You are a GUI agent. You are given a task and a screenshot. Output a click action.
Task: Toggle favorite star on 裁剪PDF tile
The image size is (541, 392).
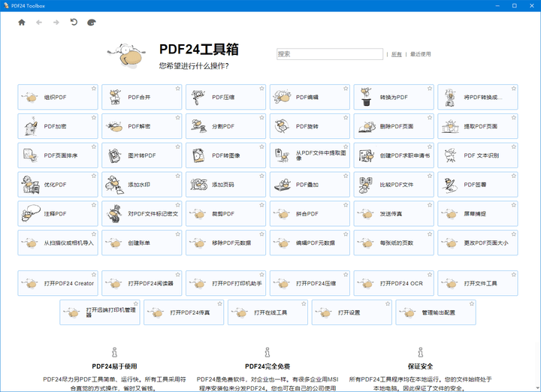click(261, 205)
